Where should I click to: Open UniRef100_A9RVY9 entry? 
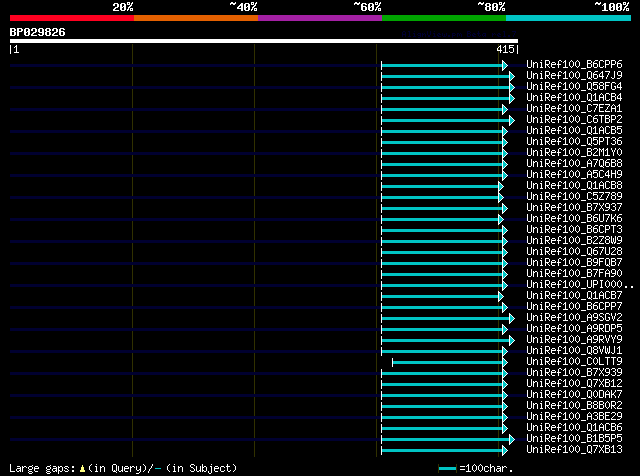click(574, 340)
